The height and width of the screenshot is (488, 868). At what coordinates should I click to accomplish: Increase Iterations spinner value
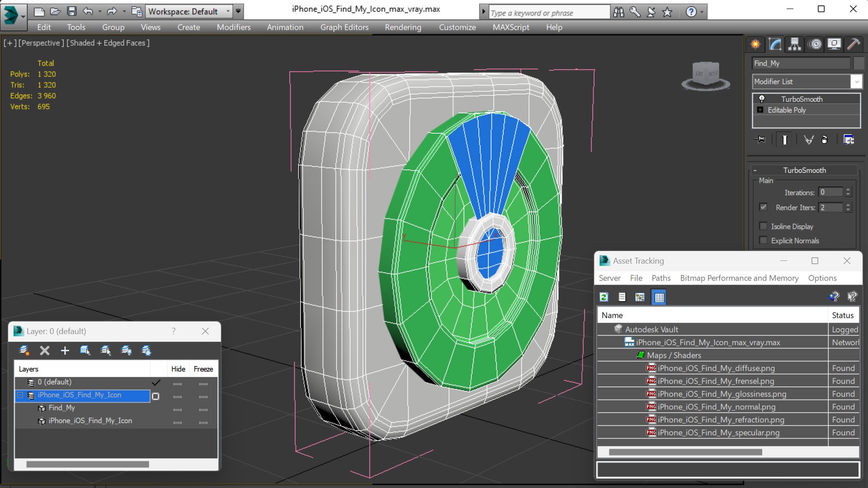click(x=849, y=190)
